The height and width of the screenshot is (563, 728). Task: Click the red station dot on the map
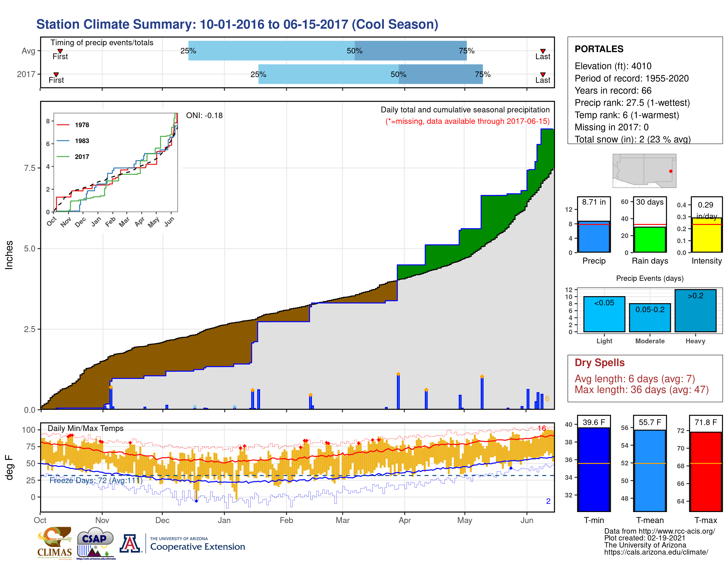pos(671,171)
